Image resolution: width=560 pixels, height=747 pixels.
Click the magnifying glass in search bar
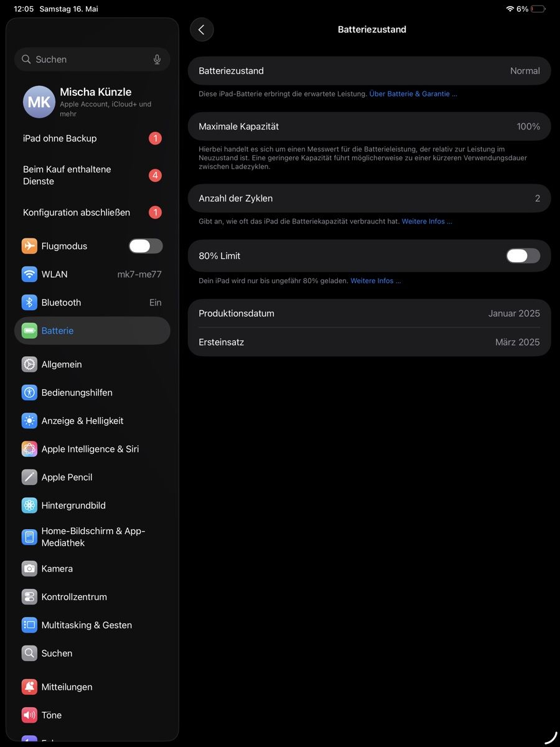[x=26, y=59]
